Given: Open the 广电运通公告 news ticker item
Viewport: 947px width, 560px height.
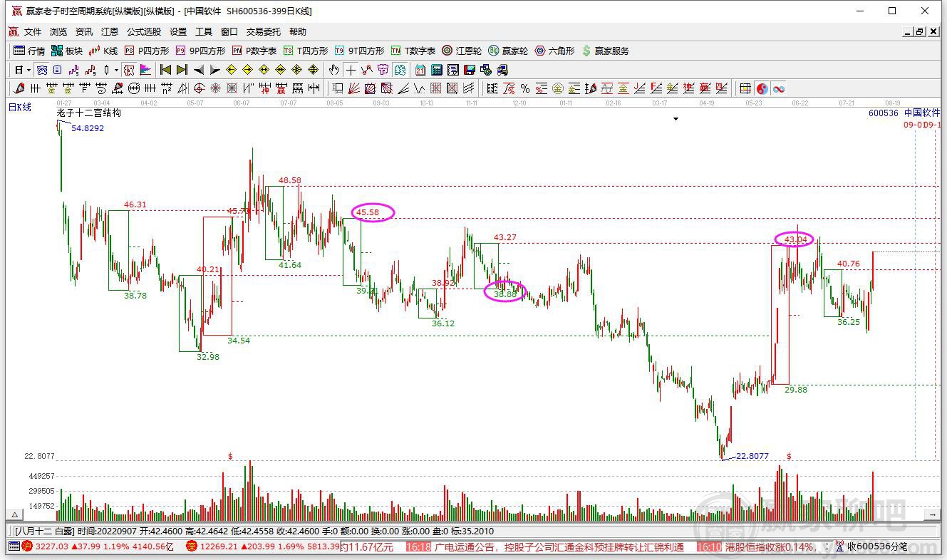Looking at the screenshot, I should (559, 547).
